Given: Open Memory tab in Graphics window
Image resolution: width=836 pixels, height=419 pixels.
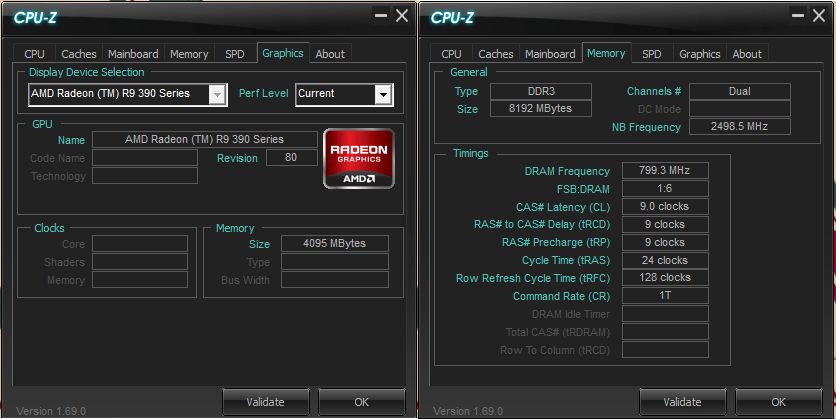Looking at the screenshot, I should click(x=189, y=54).
